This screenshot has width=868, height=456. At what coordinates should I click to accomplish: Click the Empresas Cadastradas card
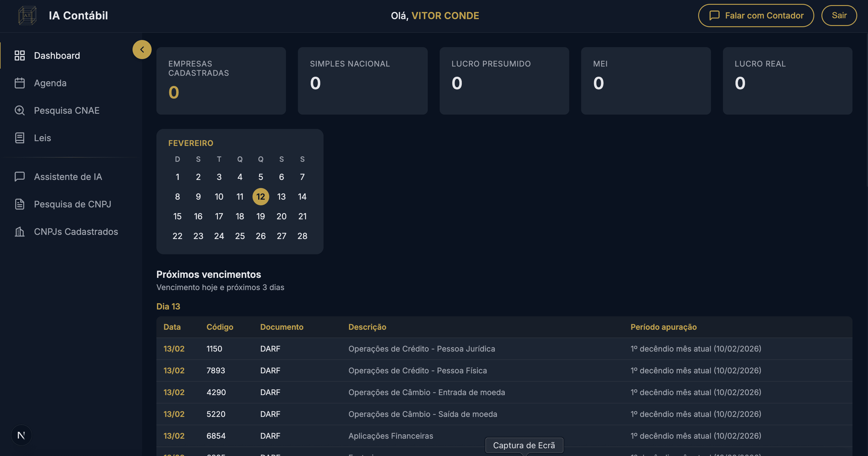point(221,81)
